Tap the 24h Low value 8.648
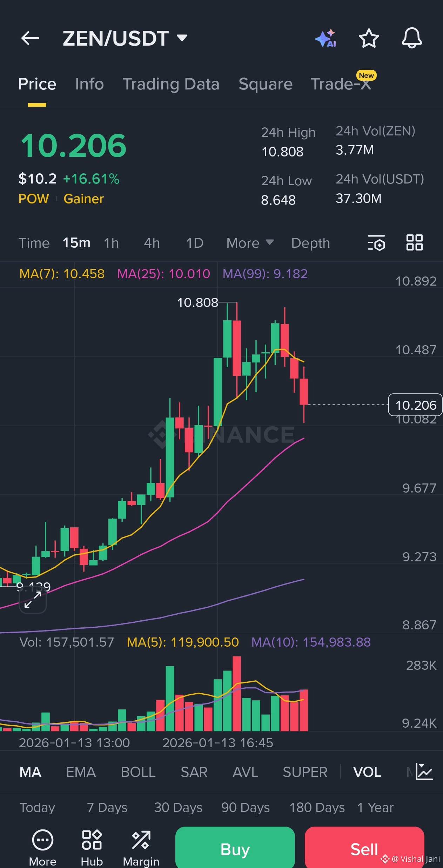This screenshot has height=868, width=443. pos(278,200)
